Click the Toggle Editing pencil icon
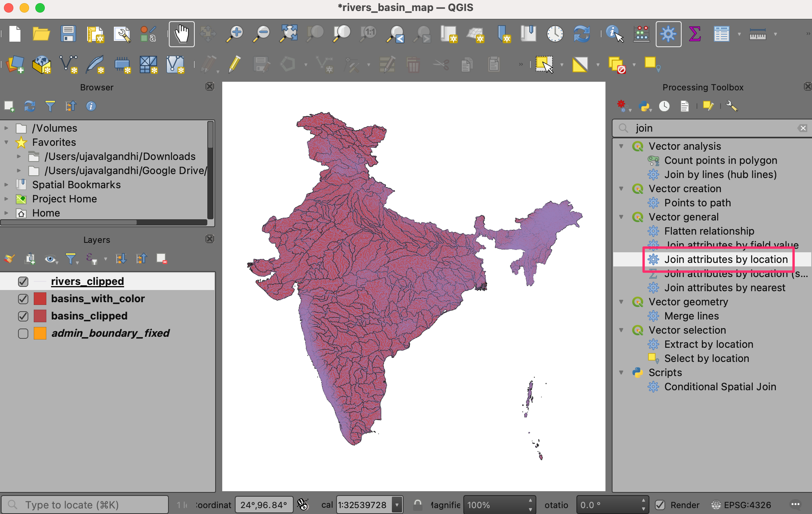Image resolution: width=812 pixels, height=514 pixels. (234, 64)
